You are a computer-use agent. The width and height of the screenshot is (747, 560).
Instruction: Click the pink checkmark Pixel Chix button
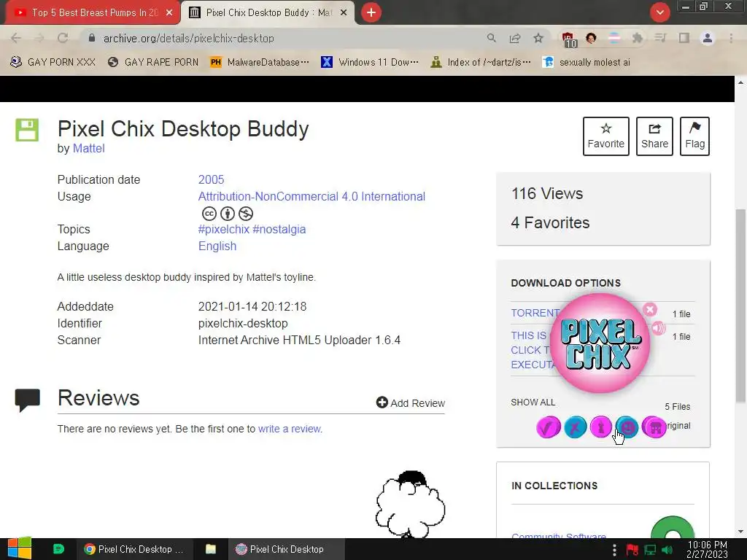pyautogui.click(x=549, y=427)
